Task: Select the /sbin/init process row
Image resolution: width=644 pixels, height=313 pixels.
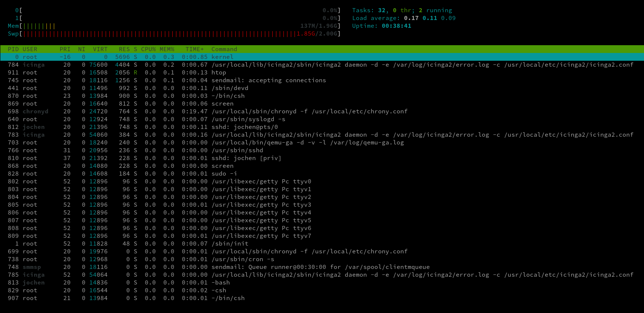Action: coord(230,244)
